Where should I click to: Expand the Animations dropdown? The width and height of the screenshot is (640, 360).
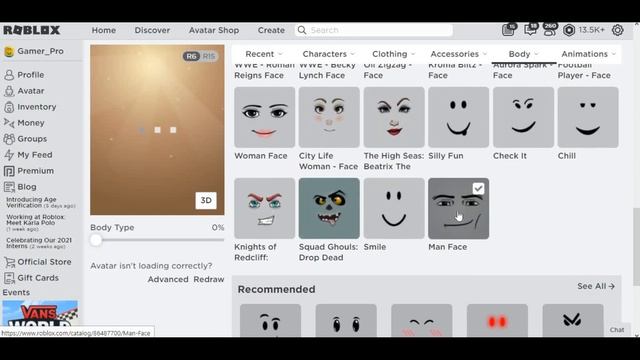589,54
